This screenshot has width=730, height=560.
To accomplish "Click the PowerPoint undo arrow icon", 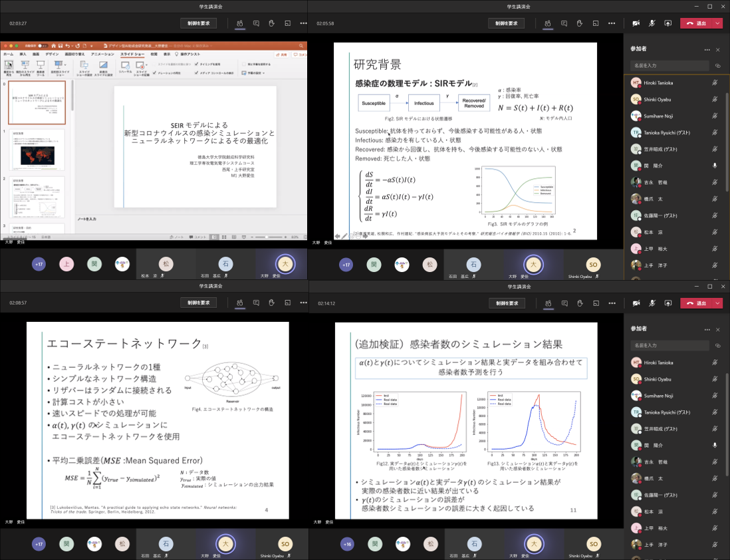I will click(68, 46).
